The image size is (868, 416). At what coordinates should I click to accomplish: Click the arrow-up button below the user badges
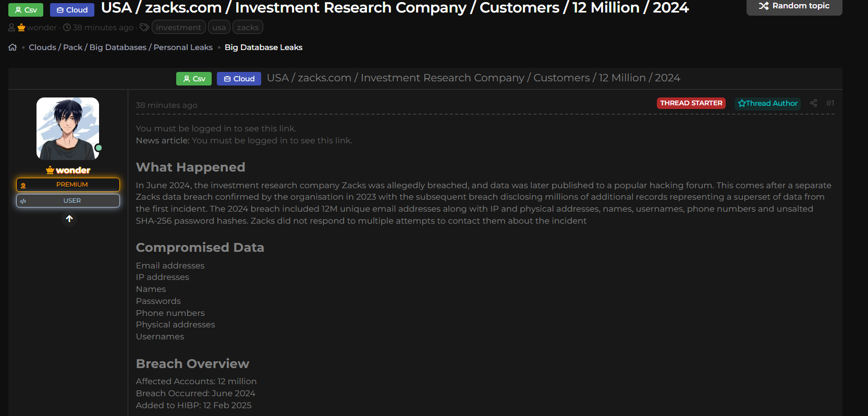tap(69, 219)
